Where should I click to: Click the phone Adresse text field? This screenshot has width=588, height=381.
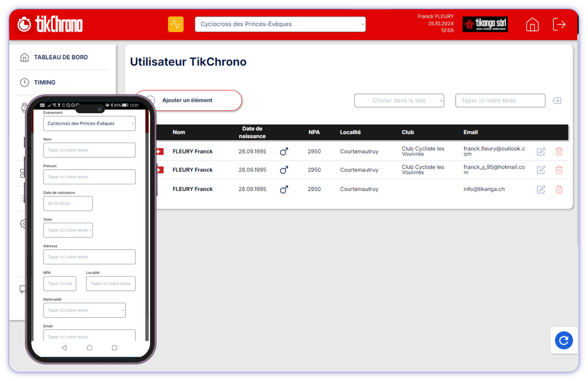point(89,257)
